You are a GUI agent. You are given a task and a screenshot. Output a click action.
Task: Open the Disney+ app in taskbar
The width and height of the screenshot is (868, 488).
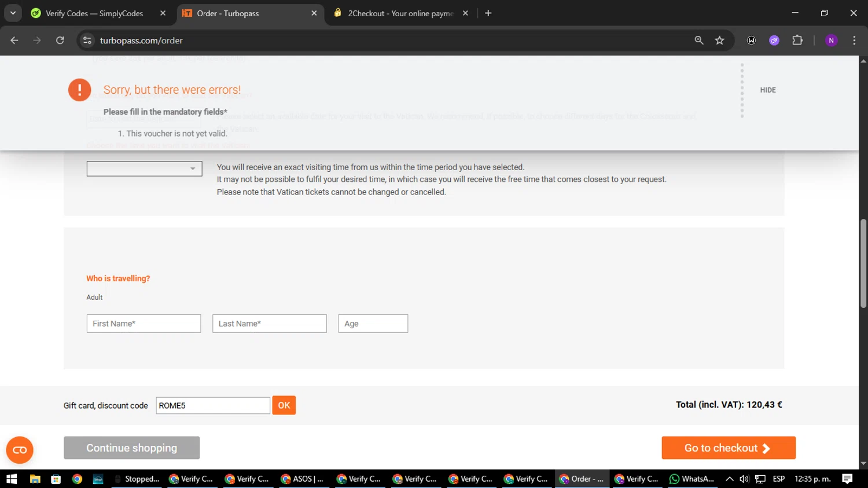click(x=98, y=479)
